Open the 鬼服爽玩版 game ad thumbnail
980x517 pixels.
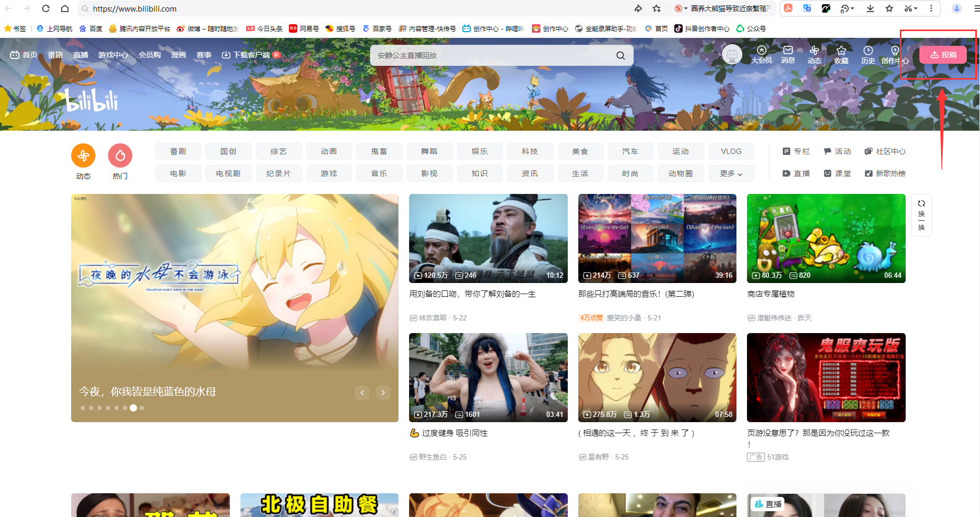[x=826, y=377]
